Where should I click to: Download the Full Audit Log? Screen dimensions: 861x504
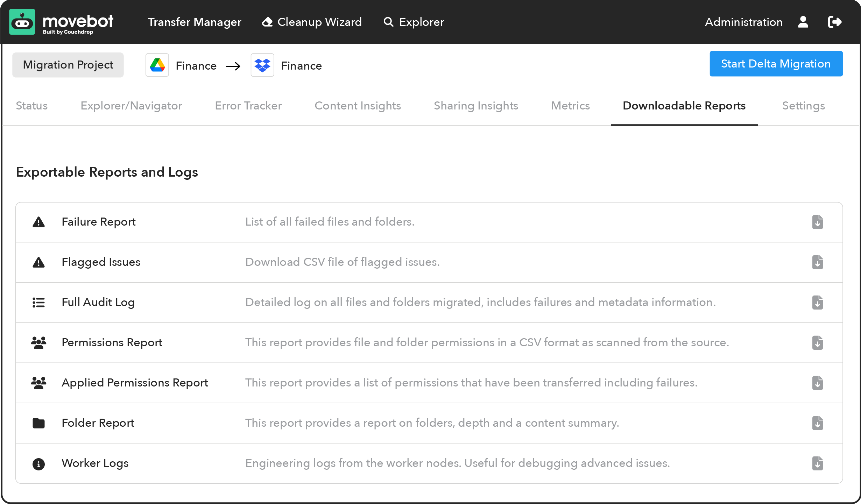pyautogui.click(x=817, y=303)
